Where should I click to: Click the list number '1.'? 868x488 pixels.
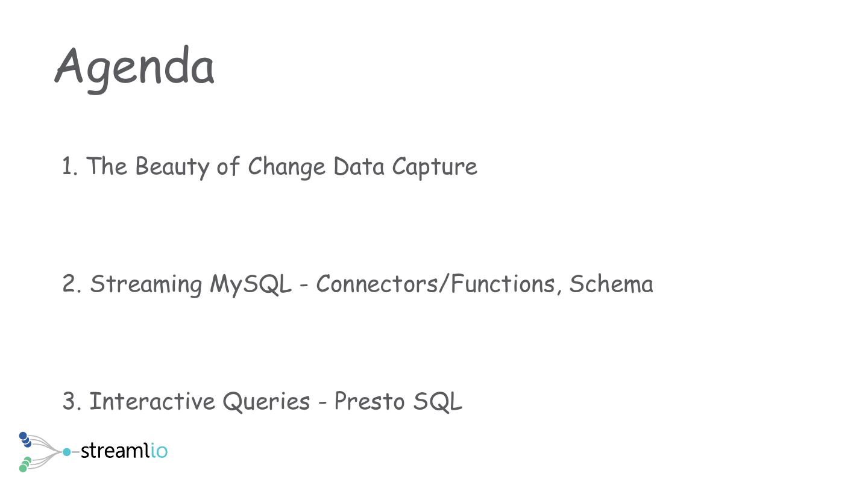70,167
